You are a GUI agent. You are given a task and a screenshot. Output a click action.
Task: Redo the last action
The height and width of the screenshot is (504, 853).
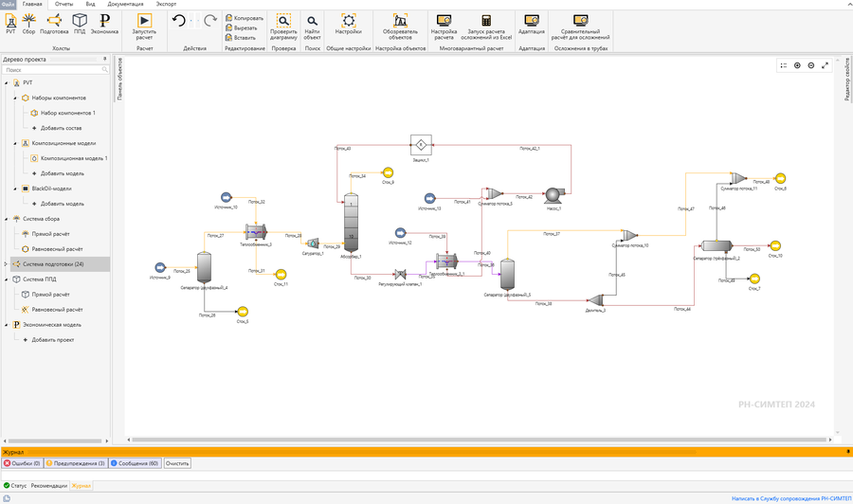click(210, 21)
